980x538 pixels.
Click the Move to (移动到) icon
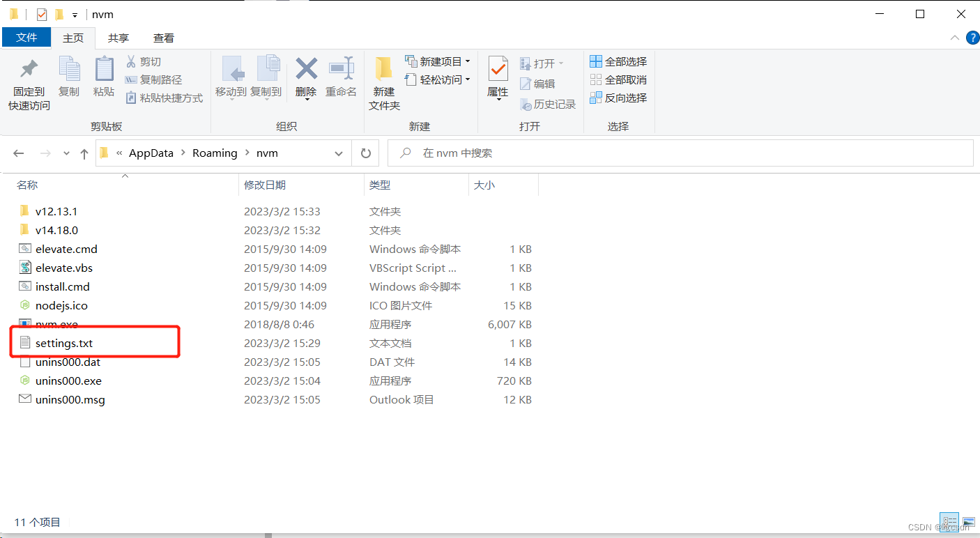point(233,70)
